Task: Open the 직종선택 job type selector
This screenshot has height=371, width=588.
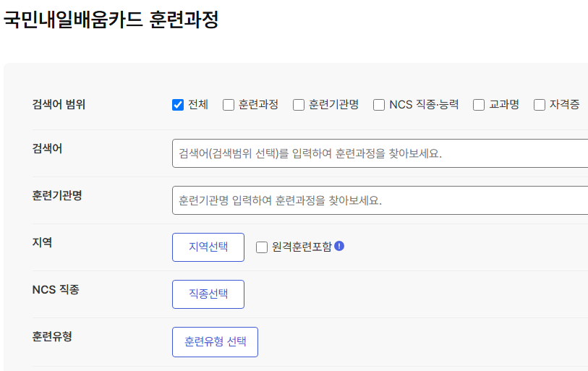Action: (x=208, y=294)
